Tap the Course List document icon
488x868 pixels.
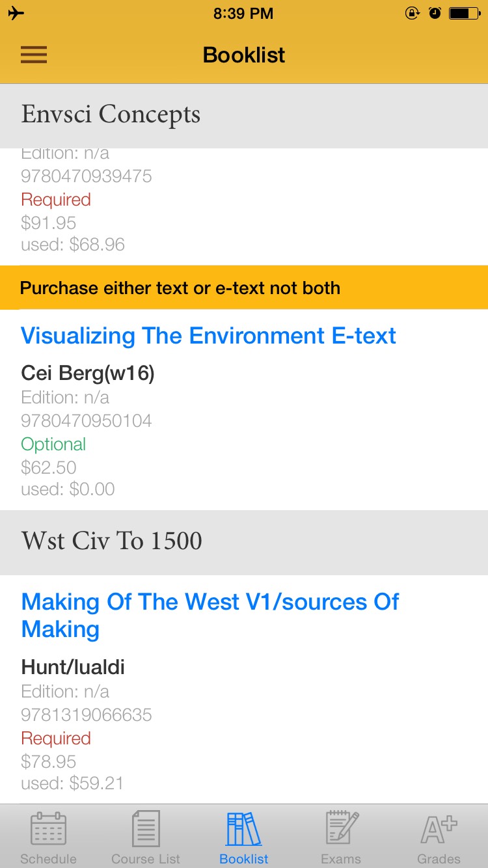[146, 828]
